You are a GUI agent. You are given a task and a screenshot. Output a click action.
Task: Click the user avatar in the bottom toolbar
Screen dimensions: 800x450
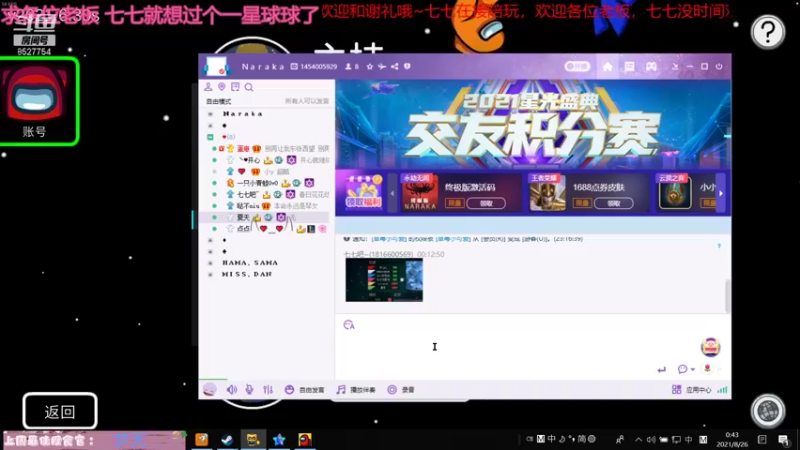coord(210,389)
